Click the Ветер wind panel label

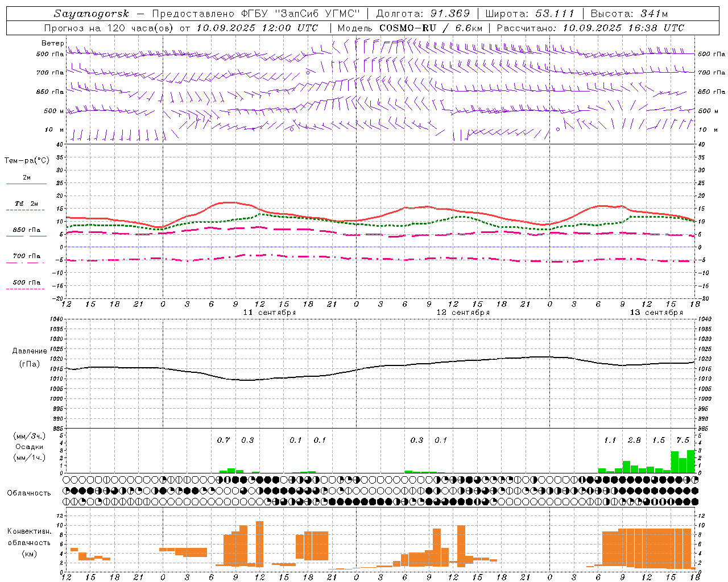(53, 43)
